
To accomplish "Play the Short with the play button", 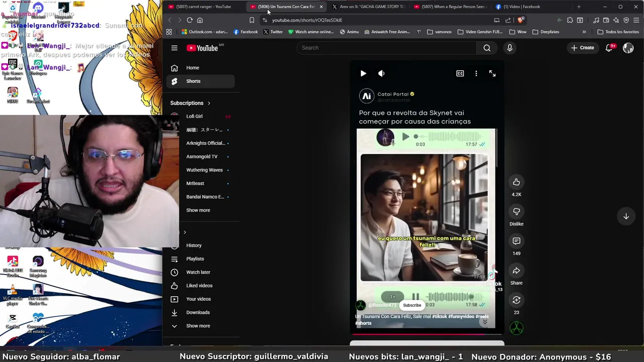I will pos(363,73).
